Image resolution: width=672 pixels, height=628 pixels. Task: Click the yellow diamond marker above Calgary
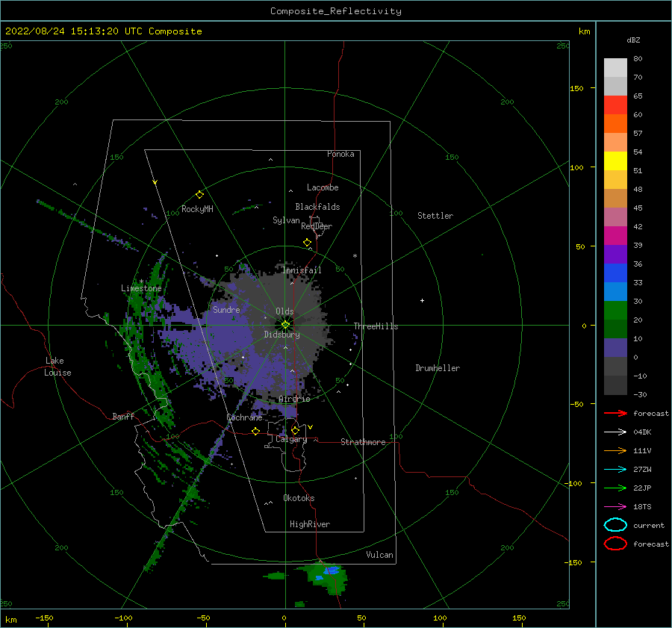point(295,430)
